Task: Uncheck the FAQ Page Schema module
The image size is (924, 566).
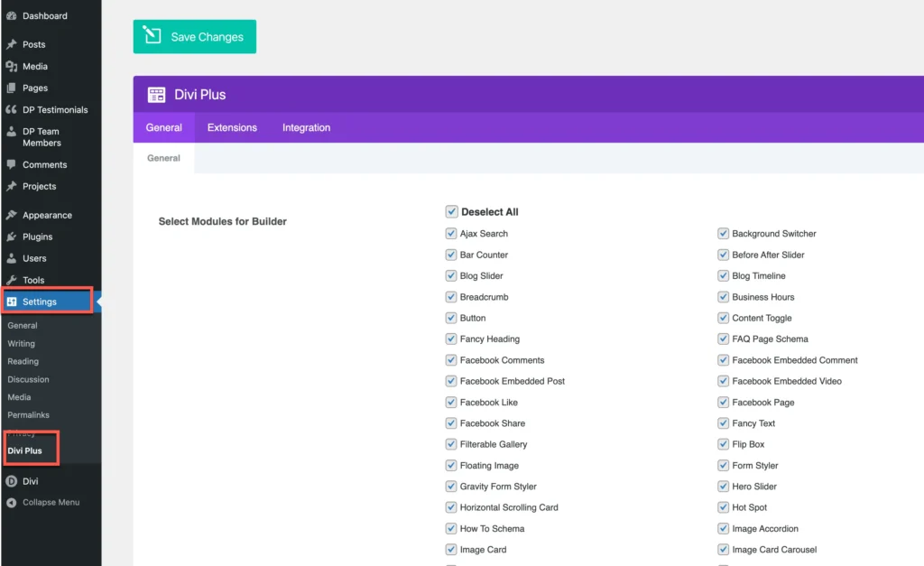Action: click(x=723, y=339)
